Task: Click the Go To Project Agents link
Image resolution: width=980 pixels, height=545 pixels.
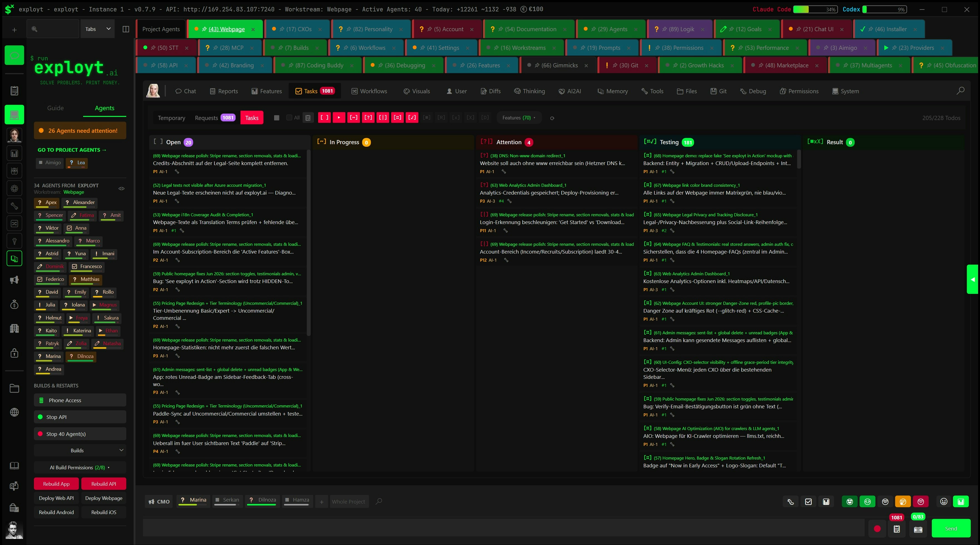Action: coord(72,150)
